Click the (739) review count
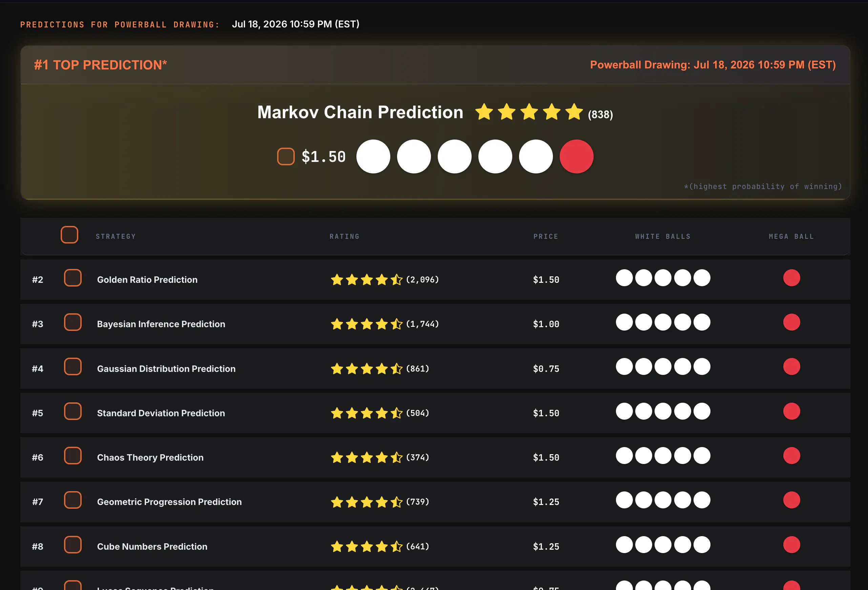The width and height of the screenshot is (868, 590). 417,502
